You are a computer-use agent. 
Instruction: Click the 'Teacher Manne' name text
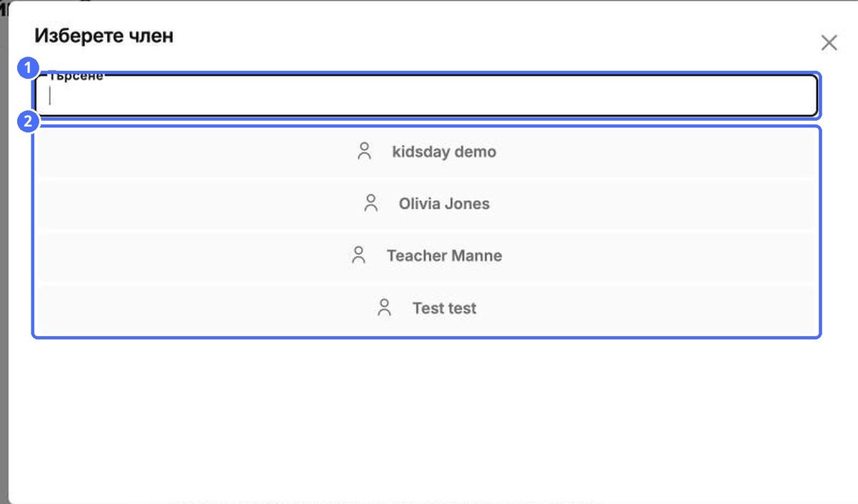tap(444, 256)
